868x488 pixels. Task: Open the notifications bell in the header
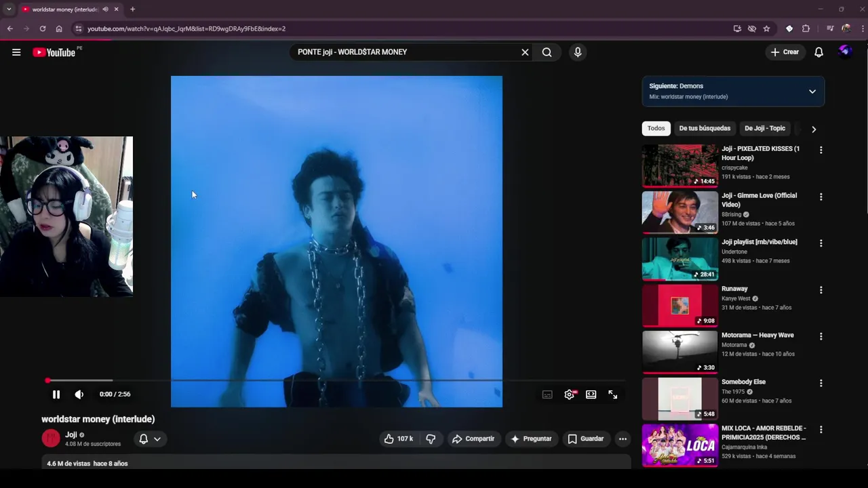(818, 52)
